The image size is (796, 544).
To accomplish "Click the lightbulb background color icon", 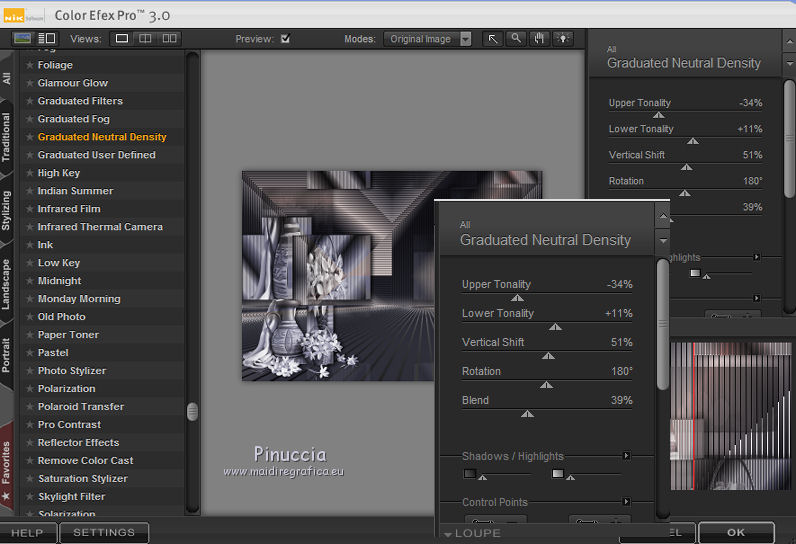I will tap(564, 39).
